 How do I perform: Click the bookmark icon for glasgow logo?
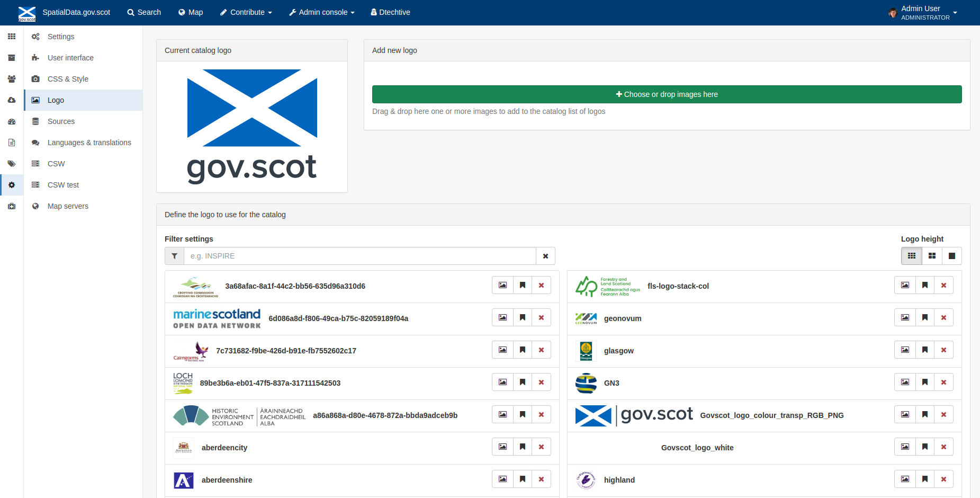click(924, 350)
